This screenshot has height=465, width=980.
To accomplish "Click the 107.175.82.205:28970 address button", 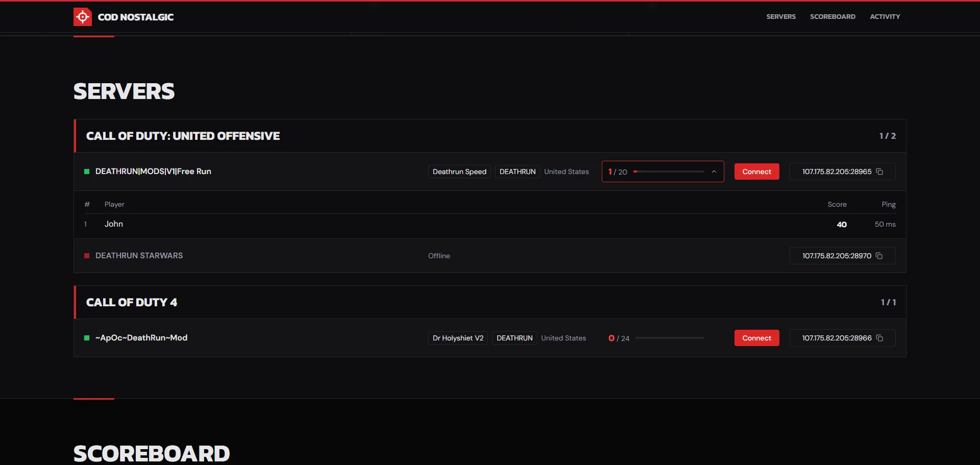I will point(842,256).
